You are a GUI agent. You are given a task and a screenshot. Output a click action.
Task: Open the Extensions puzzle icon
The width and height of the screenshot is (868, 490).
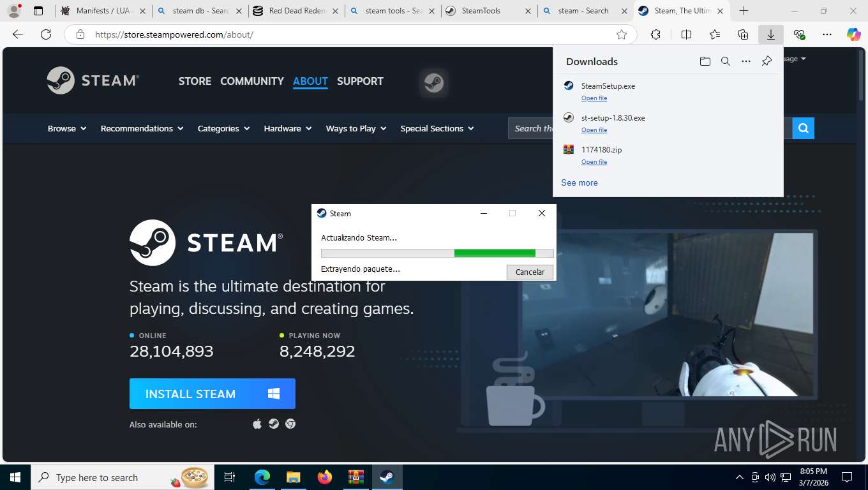[x=655, y=34]
